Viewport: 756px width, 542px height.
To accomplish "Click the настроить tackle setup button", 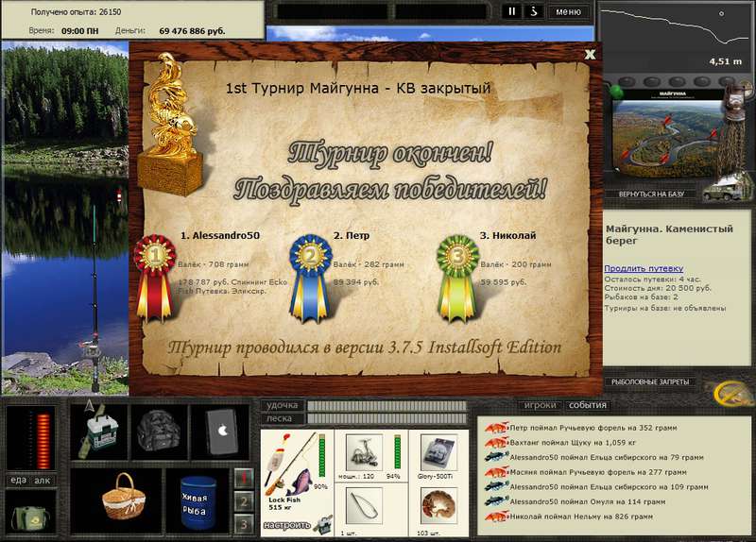I will click(286, 525).
